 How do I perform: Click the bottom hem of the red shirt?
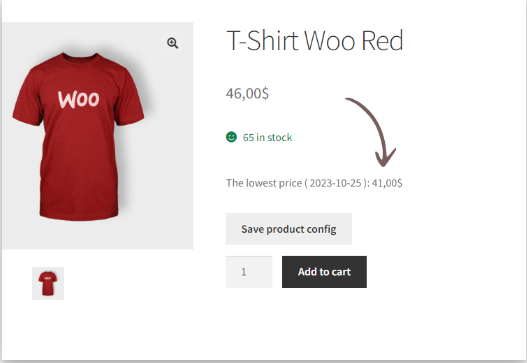[79, 214]
